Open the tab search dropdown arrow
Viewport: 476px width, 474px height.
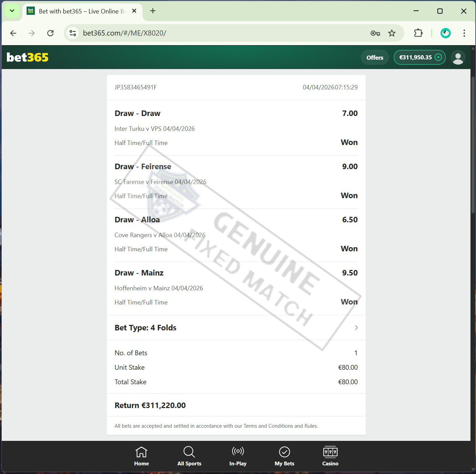(x=12, y=11)
